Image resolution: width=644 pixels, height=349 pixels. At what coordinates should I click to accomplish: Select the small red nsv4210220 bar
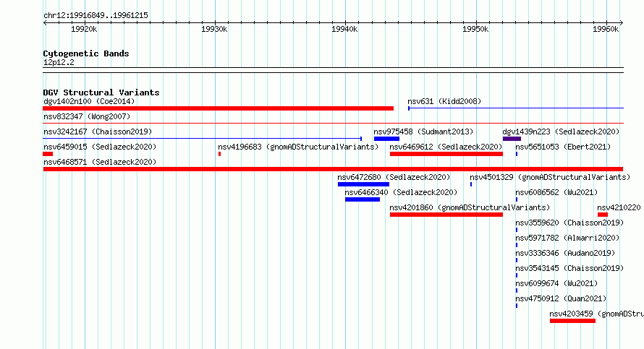(603, 215)
